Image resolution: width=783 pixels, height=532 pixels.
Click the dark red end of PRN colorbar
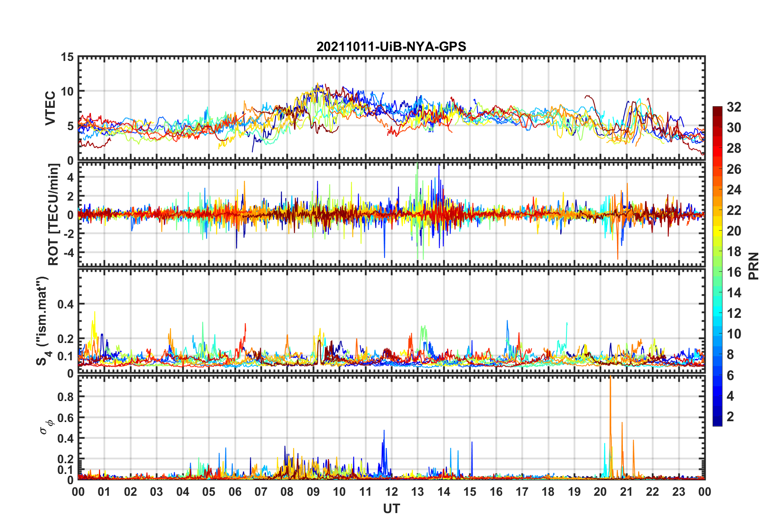(717, 110)
